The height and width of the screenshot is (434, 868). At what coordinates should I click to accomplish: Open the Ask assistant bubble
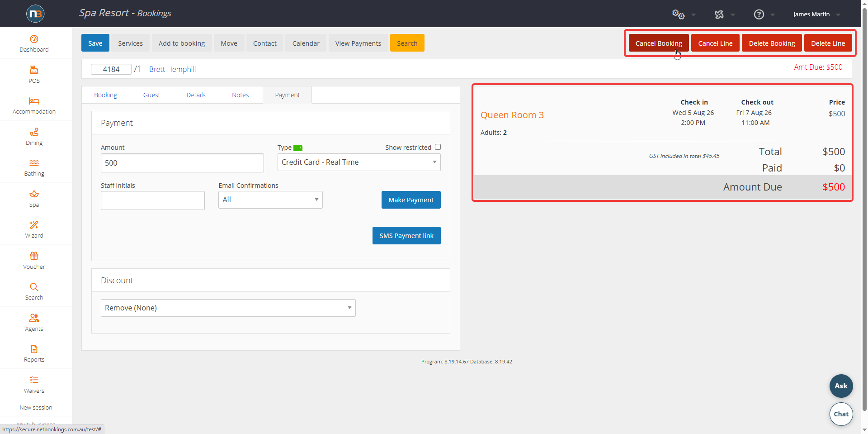[841, 386]
